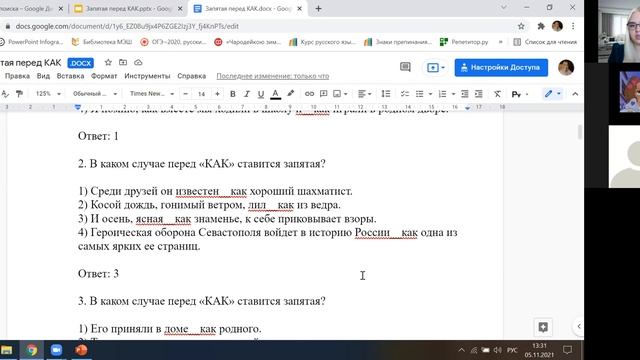The height and width of the screenshot is (360, 640).
Task: Open the Chrome menu three dots
Action: (573, 26)
